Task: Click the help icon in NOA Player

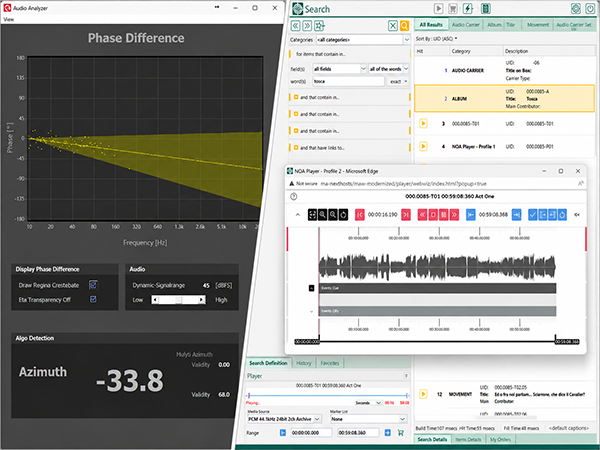Action: tap(293, 196)
